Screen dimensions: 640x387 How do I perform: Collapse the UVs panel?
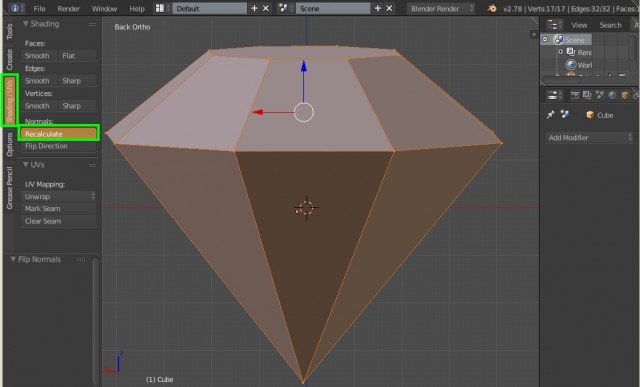pyautogui.click(x=26, y=165)
